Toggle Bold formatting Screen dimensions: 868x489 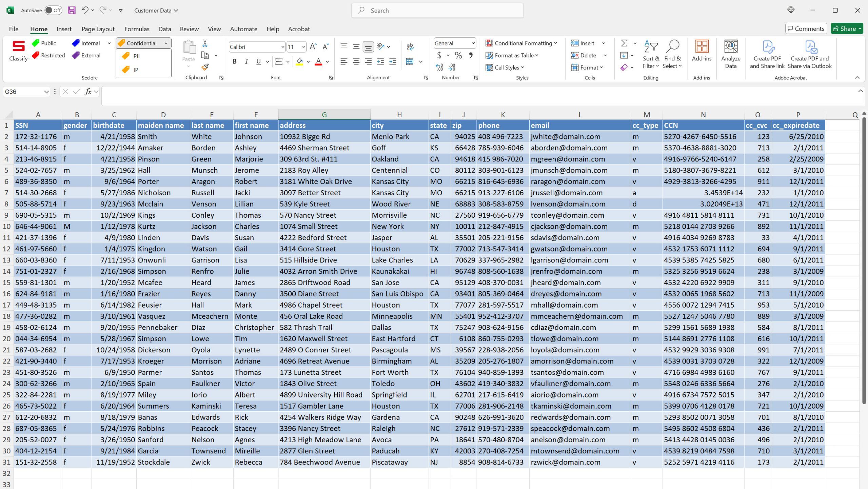pos(234,61)
